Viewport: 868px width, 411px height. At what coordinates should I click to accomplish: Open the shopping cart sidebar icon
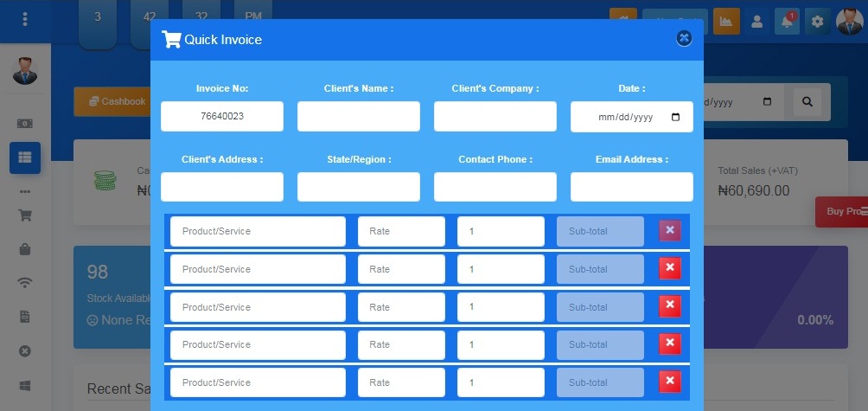click(x=25, y=215)
